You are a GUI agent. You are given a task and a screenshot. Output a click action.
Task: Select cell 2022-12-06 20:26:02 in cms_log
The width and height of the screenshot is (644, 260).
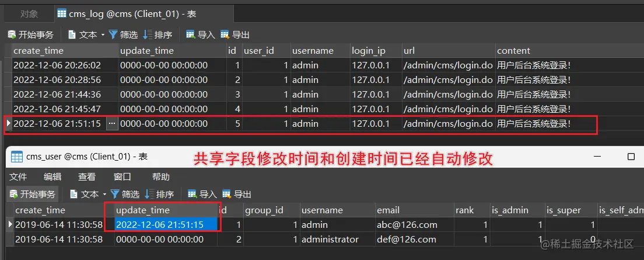(x=65, y=65)
